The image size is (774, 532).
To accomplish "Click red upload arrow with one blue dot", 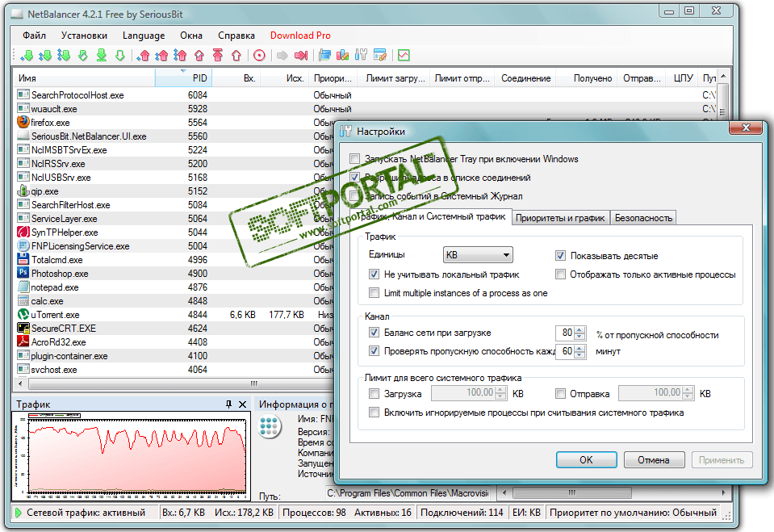I will [143, 56].
